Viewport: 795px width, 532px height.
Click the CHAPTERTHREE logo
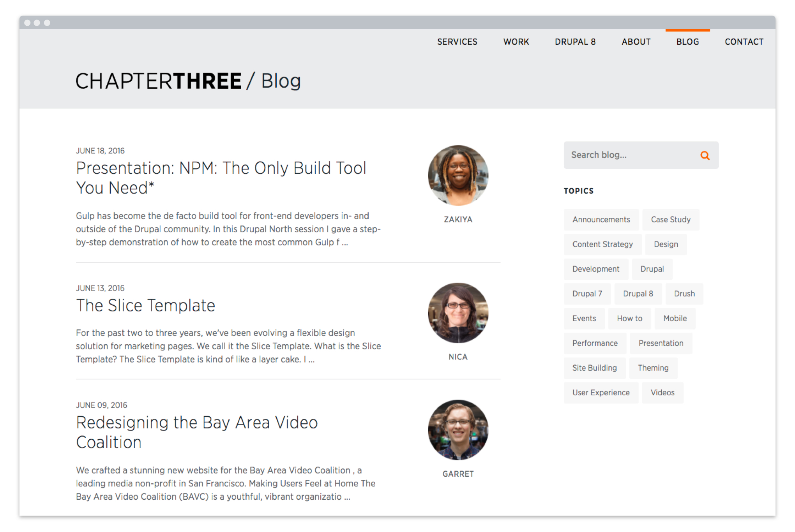(x=159, y=81)
